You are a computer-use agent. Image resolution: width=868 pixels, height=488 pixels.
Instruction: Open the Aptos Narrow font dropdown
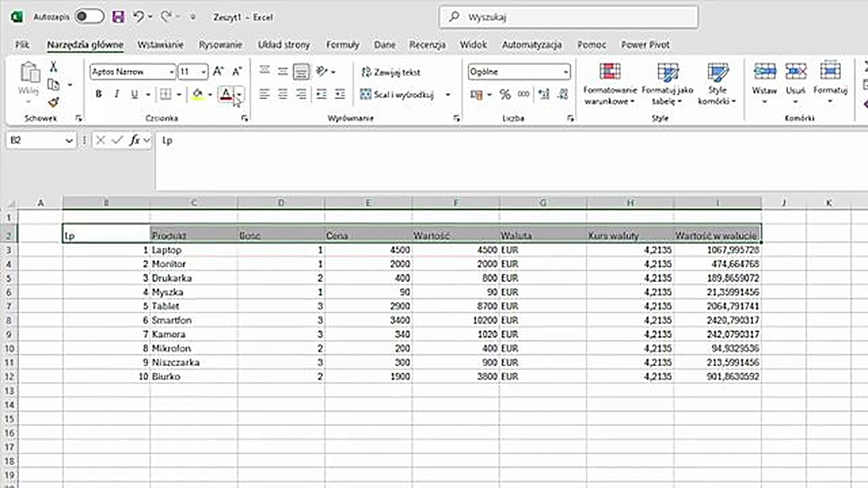(171, 72)
